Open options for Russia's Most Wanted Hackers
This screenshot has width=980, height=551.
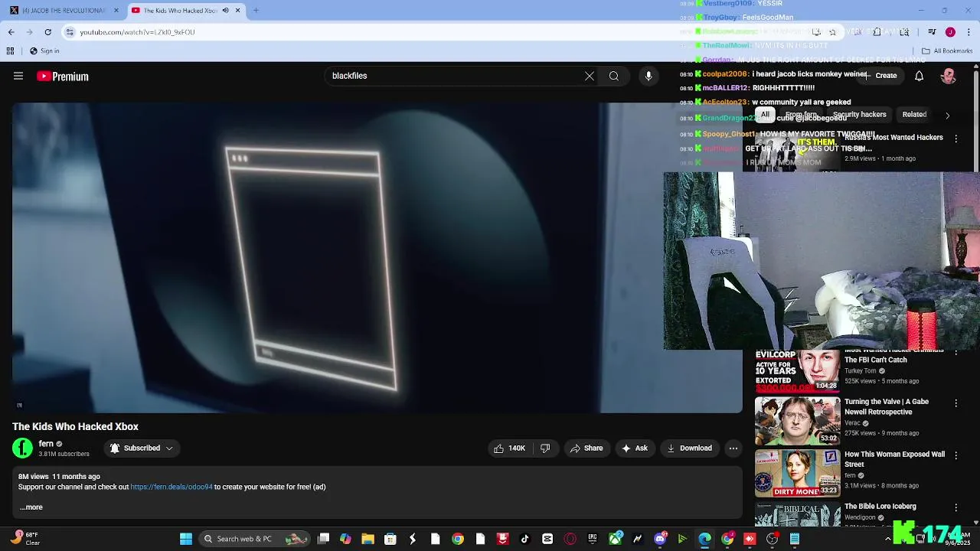pos(955,139)
